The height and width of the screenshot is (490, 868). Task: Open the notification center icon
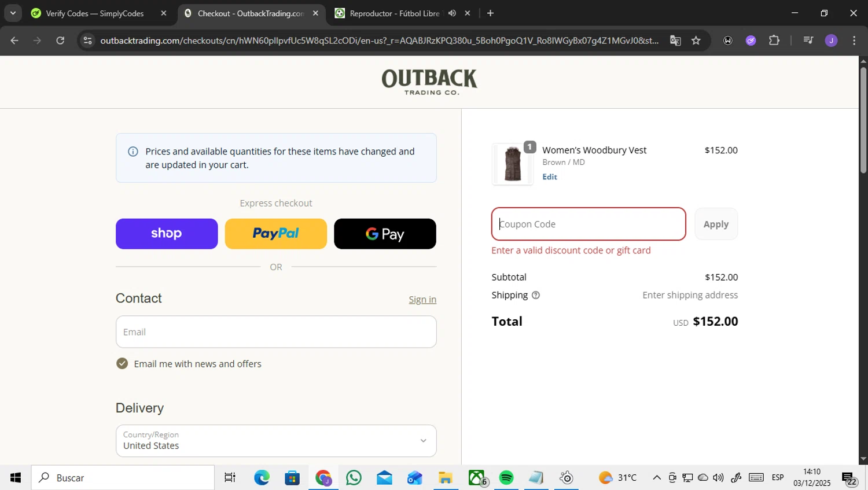[849, 478]
